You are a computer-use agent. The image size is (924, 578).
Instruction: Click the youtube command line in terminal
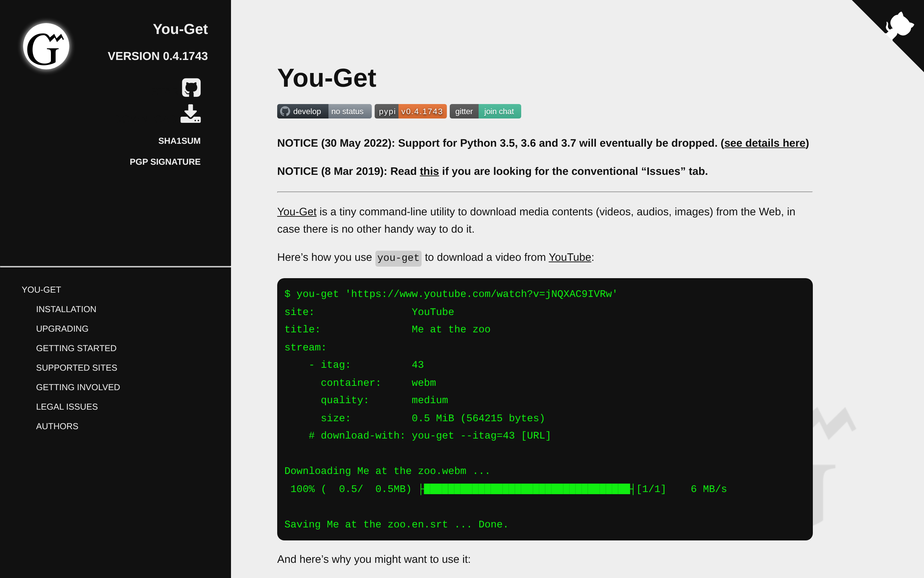(x=451, y=294)
